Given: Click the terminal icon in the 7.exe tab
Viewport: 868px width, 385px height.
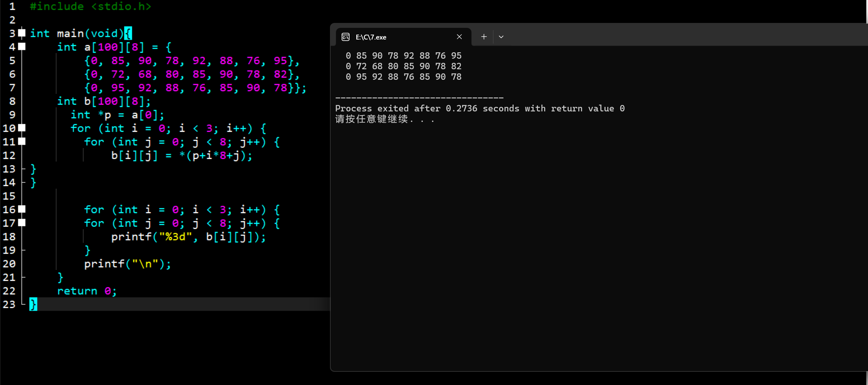Looking at the screenshot, I should pos(345,37).
